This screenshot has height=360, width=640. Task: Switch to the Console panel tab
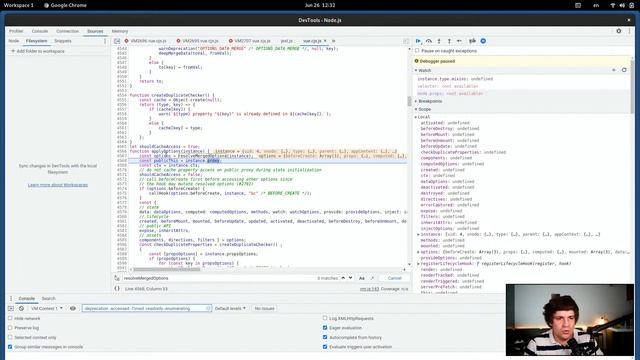click(40, 31)
